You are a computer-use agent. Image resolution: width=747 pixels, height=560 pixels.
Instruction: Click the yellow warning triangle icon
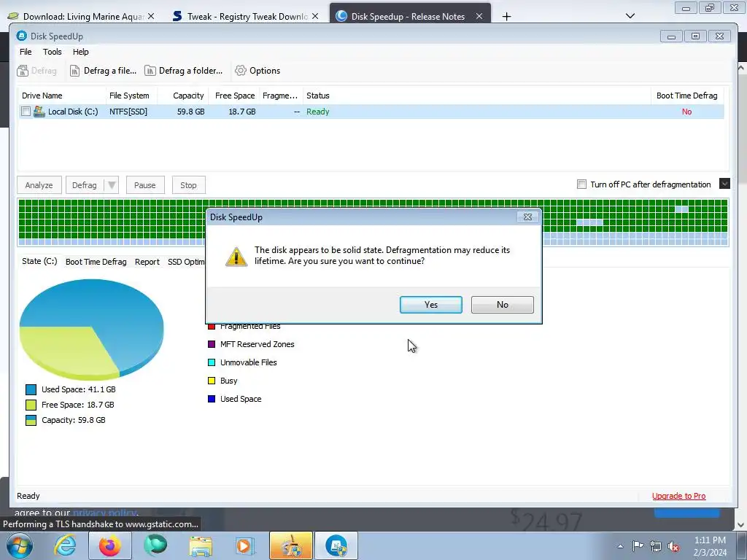click(236, 257)
